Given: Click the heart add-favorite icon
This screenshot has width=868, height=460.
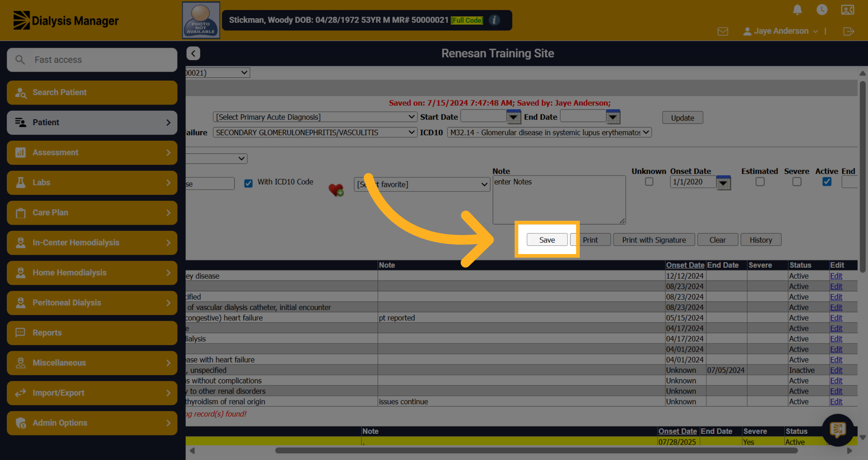Looking at the screenshot, I should coord(336,190).
